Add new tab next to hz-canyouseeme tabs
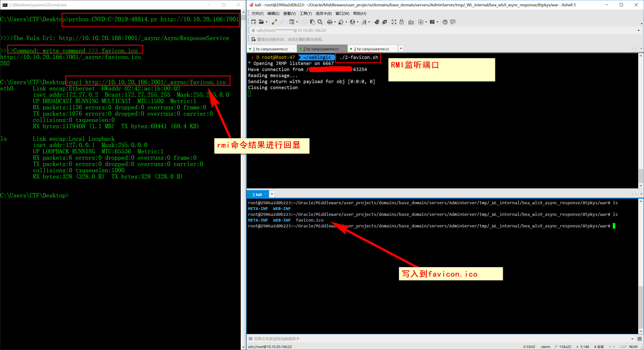Image resolution: width=644 pixels, height=350 pixels. (x=401, y=48)
